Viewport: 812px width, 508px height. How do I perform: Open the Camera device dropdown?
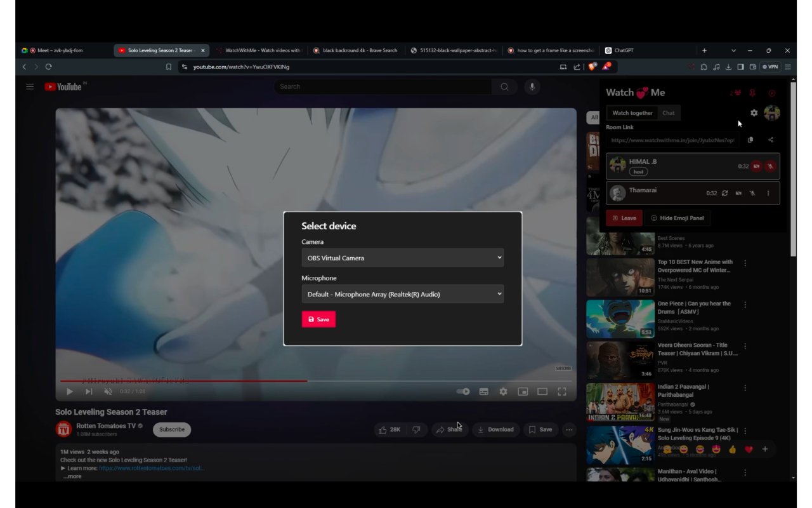[x=403, y=258]
